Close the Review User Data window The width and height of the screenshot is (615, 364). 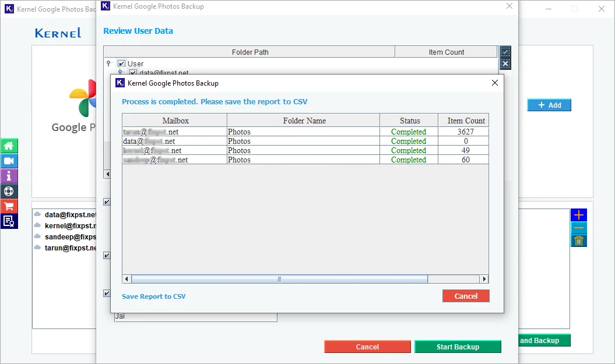coord(509,6)
